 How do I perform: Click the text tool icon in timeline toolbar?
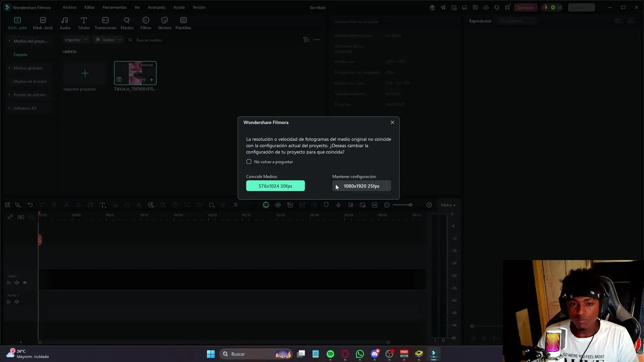tap(103, 205)
